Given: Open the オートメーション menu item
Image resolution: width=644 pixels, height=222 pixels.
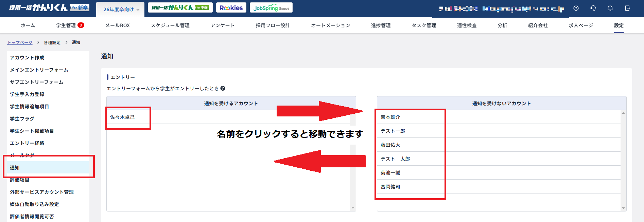Looking at the screenshot, I should 330,25.
